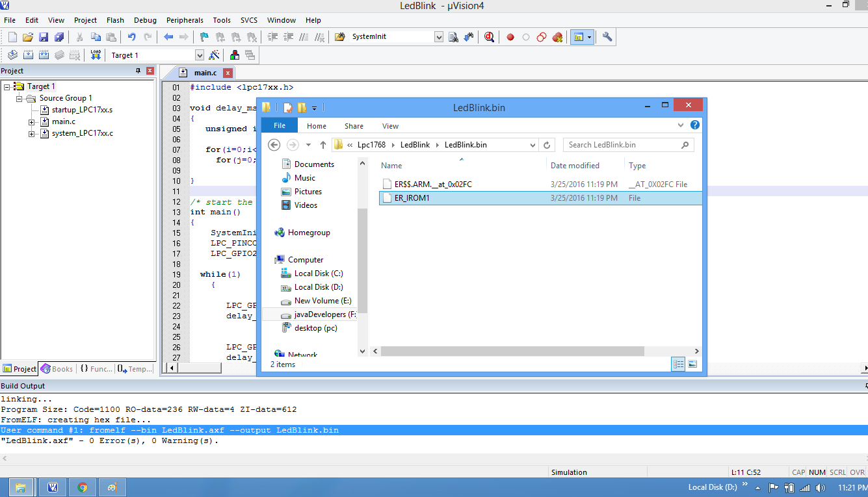Indent selected lines using the indent icon
The height and width of the screenshot is (497, 868).
273,37
